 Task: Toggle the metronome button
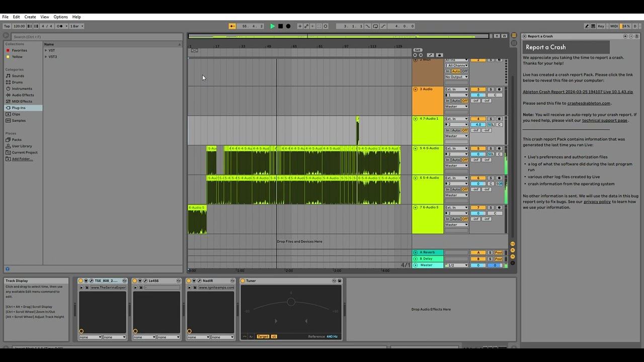[x=60, y=26]
